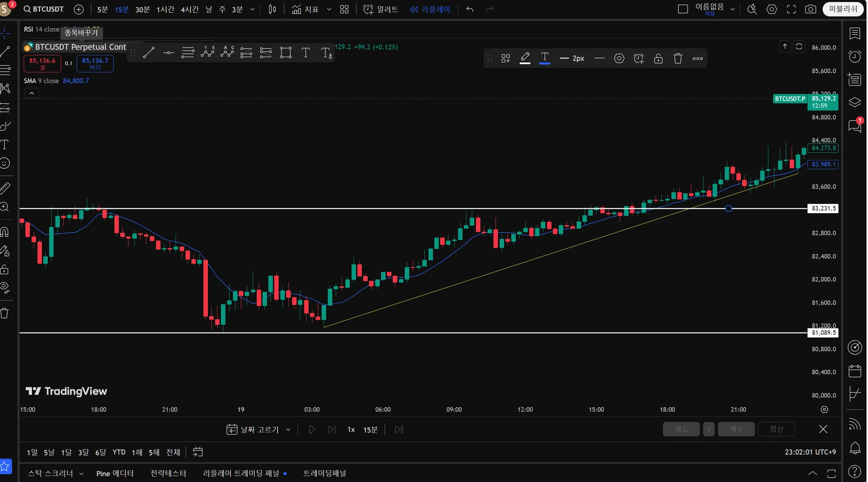Image resolution: width=868 pixels, height=482 pixels.
Task: Expand the 이름없음 layout menu chevron
Action: pos(732,9)
